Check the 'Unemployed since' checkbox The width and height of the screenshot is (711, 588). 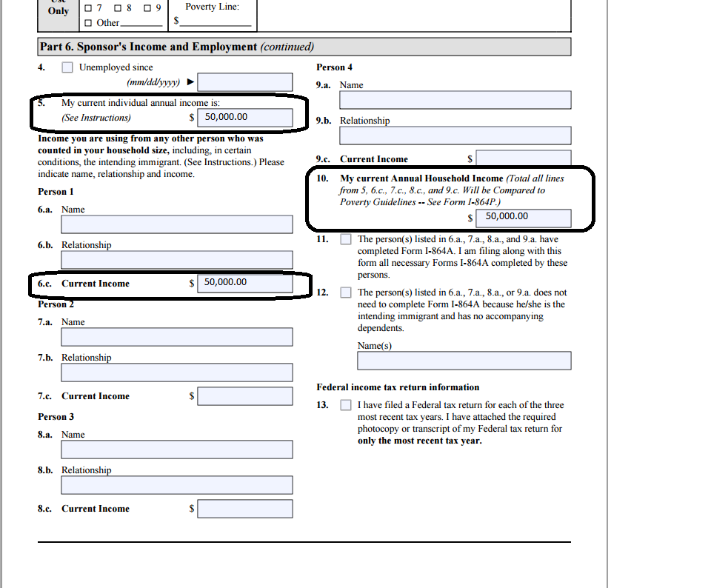[x=67, y=67]
